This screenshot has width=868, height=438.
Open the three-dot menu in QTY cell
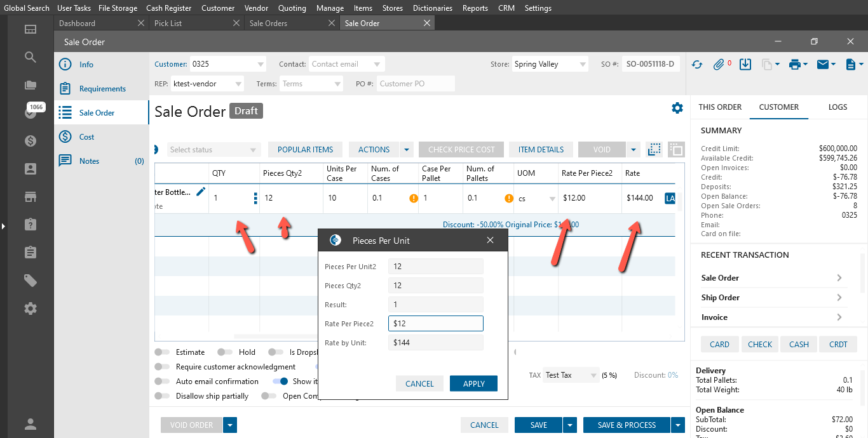pyautogui.click(x=255, y=198)
